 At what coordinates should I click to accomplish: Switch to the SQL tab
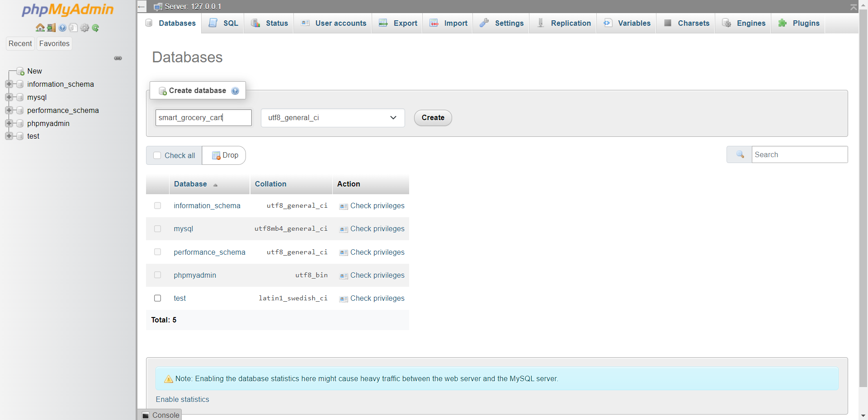point(224,23)
